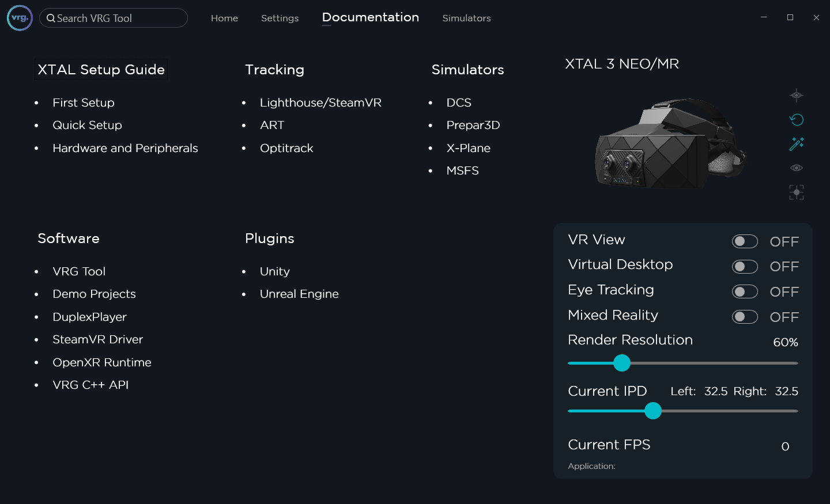Switch to the Home tab
The height and width of the screenshot is (504, 830).
click(224, 18)
